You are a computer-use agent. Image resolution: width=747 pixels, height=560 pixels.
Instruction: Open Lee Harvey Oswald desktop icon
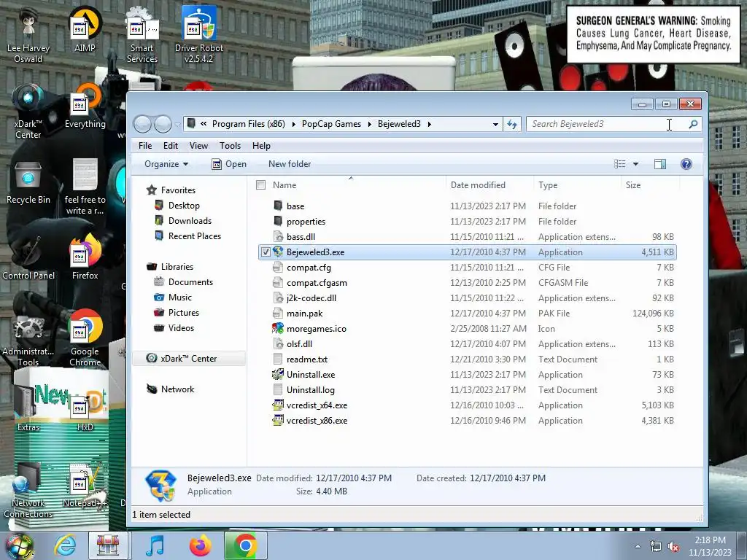[28, 34]
